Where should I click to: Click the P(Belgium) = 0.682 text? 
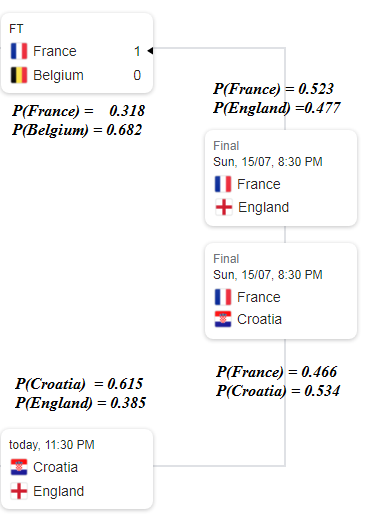coord(77,130)
